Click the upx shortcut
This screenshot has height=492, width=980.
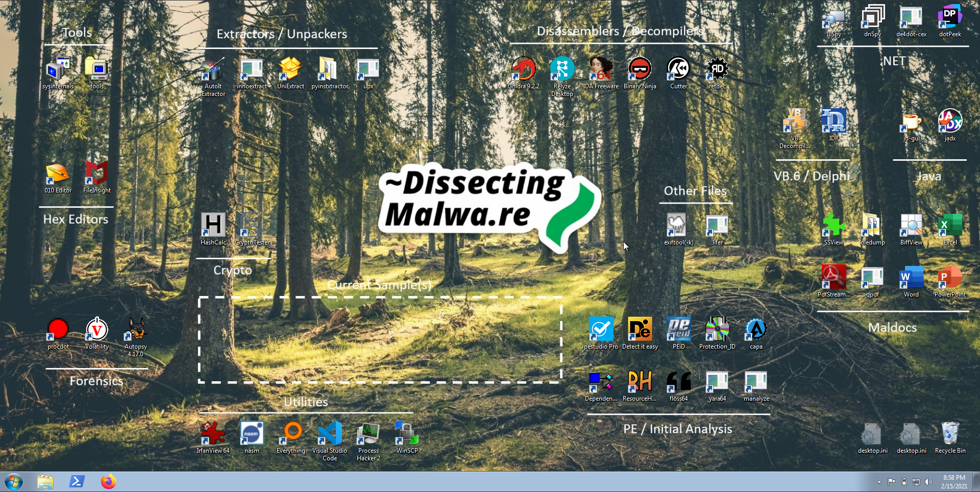point(368,73)
